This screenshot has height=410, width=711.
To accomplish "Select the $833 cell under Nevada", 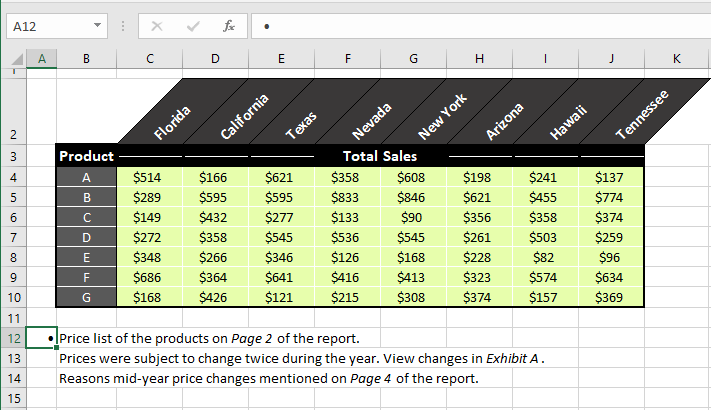I will point(347,197).
